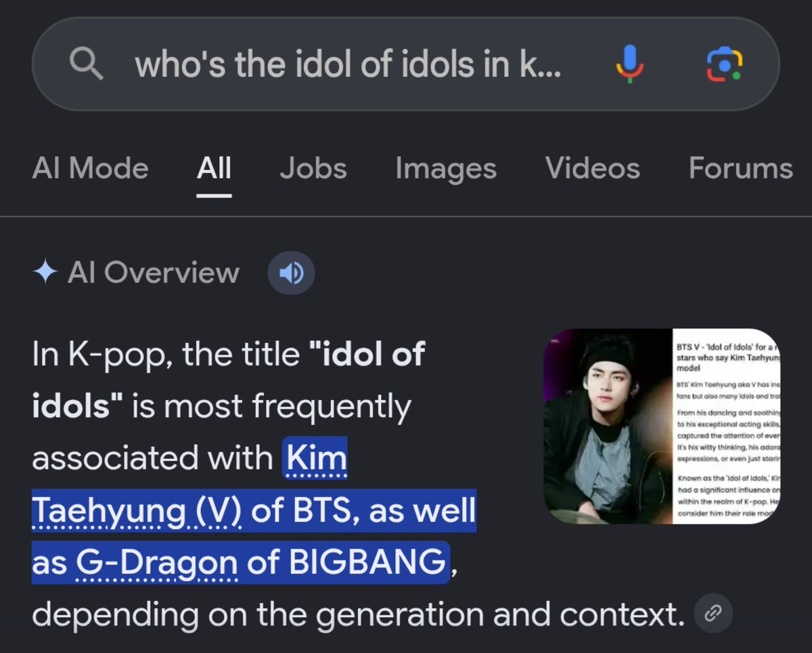Switch to AI Mode tab
This screenshot has width=812, height=653.
pyautogui.click(x=90, y=168)
